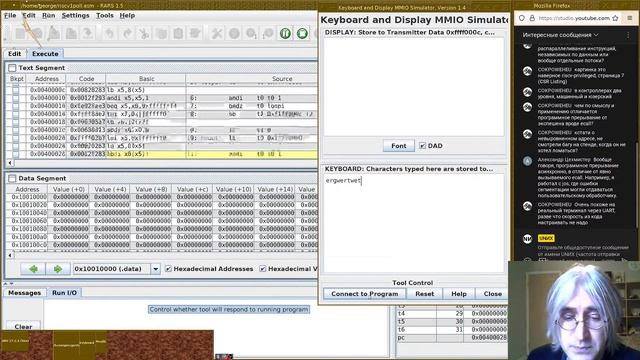640x360 pixels.
Task: Click the Clear button in Run I/O
Action: point(23,327)
